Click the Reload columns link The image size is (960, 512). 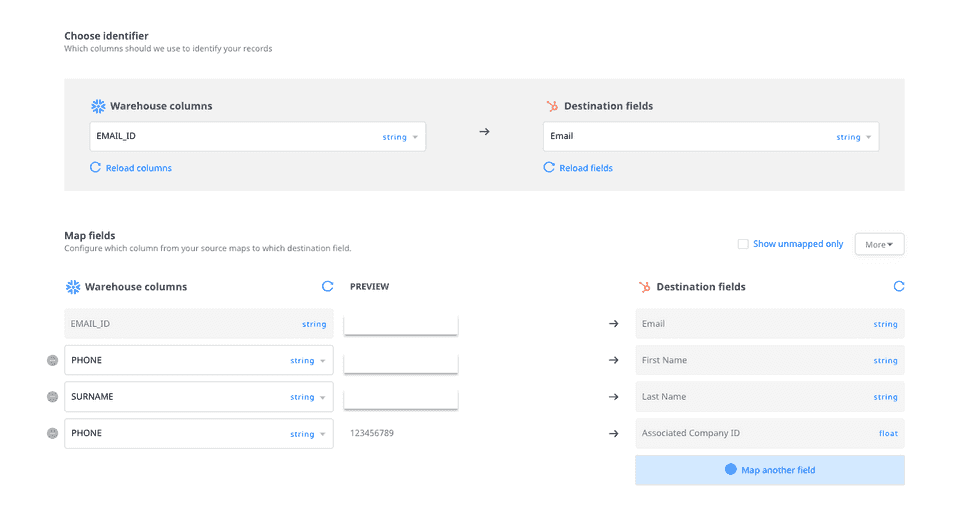click(139, 168)
